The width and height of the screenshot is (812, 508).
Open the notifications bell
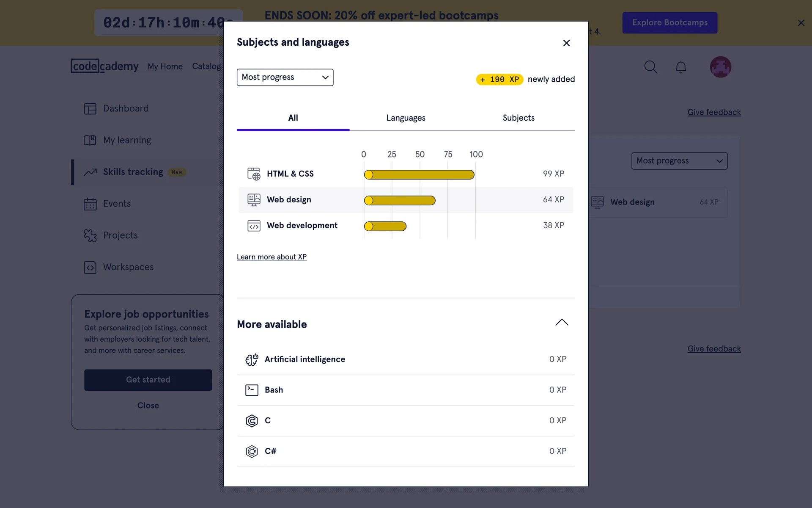680,67
